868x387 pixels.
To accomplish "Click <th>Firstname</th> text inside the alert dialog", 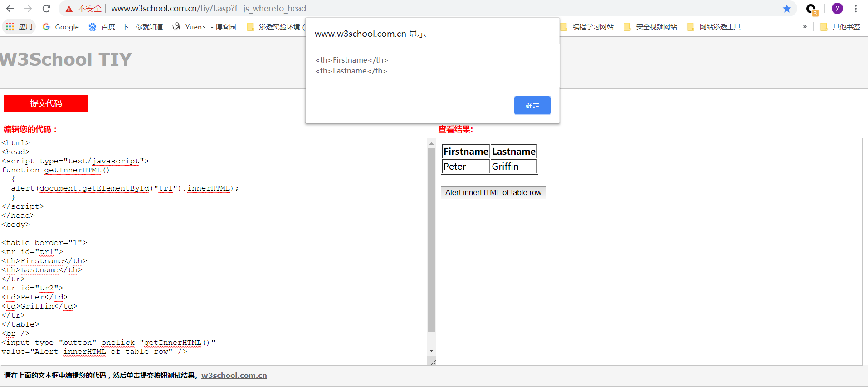I will [351, 60].
